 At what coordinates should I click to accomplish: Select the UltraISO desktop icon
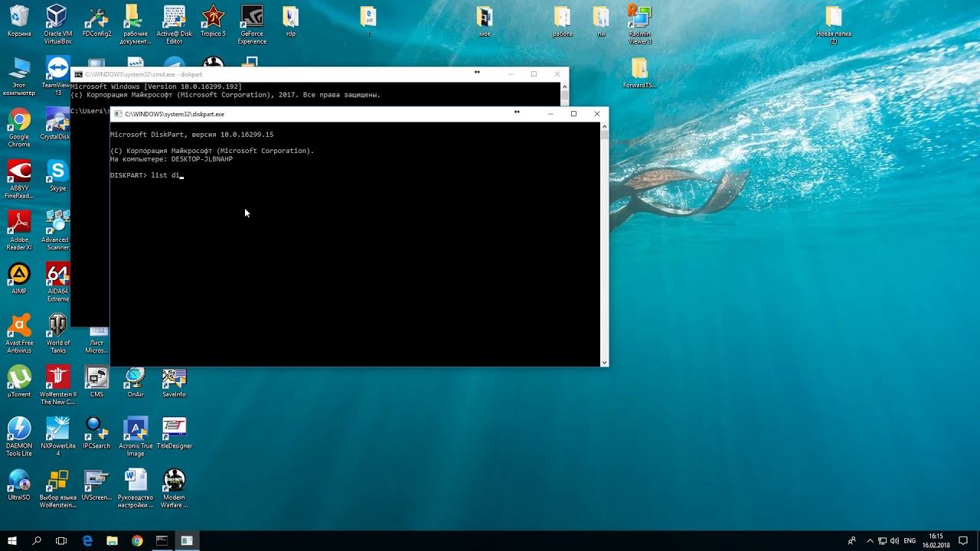(x=19, y=484)
